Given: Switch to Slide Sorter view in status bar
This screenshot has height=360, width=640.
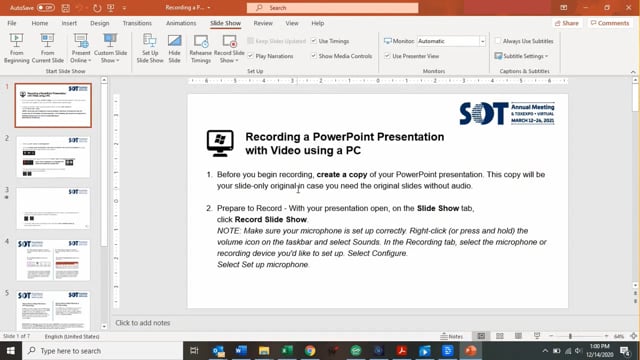Looking at the screenshot, I should pyautogui.click(x=500, y=336).
